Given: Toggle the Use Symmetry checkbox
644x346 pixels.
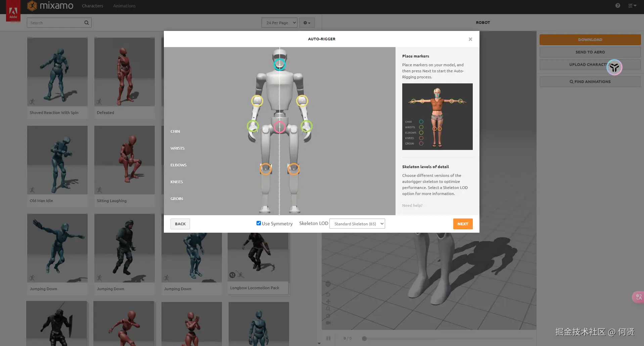Looking at the screenshot, I should click(259, 223).
